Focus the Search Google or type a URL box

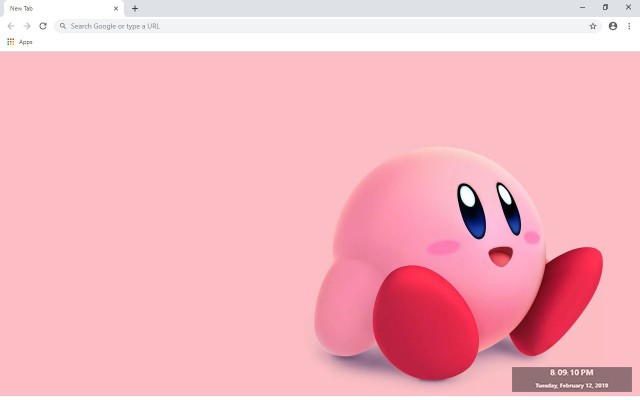click(x=328, y=26)
